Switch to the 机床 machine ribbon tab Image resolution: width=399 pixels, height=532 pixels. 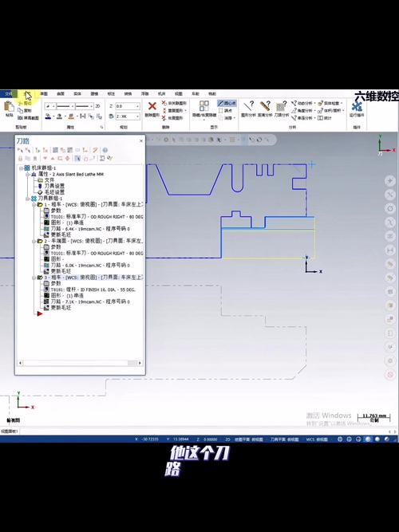(162, 93)
